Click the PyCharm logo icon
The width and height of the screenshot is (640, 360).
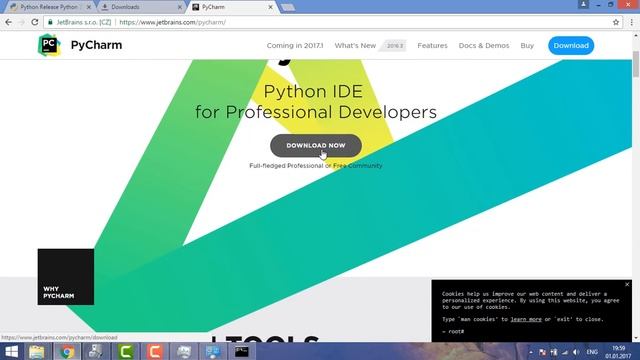click(x=49, y=45)
